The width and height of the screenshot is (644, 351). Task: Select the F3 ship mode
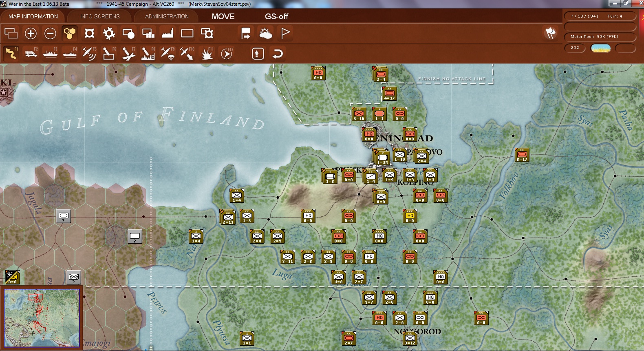(51, 53)
